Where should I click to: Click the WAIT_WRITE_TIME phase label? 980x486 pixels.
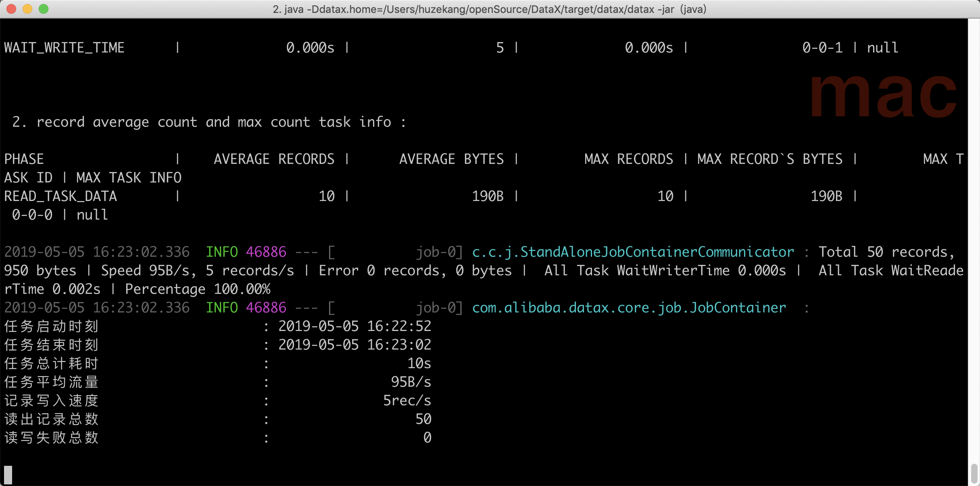64,48
